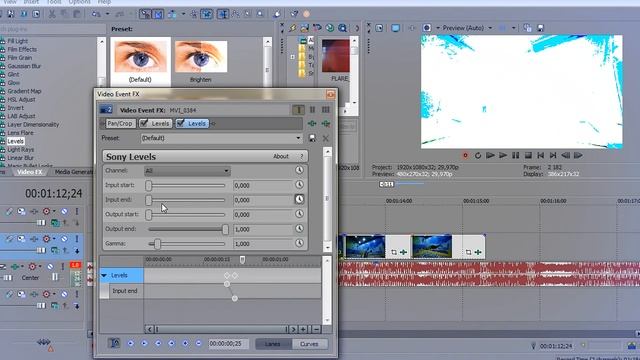Image resolution: width=640 pixels, height=360 pixels.
Task: Open Sony Levels help question mark
Action: [302, 156]
